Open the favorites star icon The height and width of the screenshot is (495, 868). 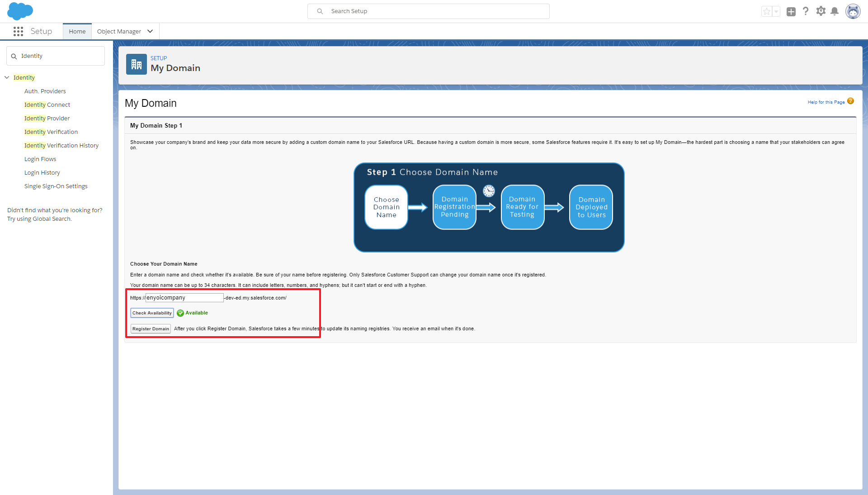click(x=767, y=12)
